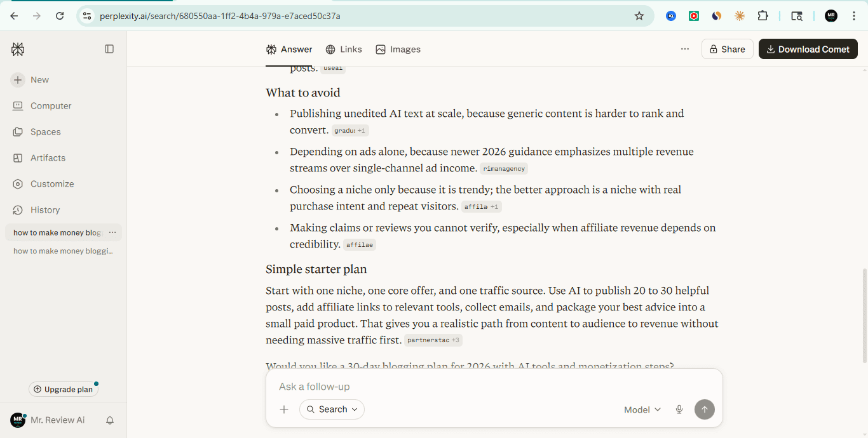Screen dimensions: 868x438
Task: Click the orange starburst extension icon
Action: tap(740, 16)
